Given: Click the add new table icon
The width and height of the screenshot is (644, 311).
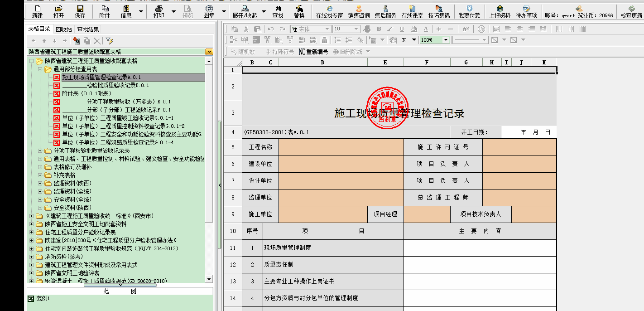Looking at the screenshot, I should (x=77, y=41).
